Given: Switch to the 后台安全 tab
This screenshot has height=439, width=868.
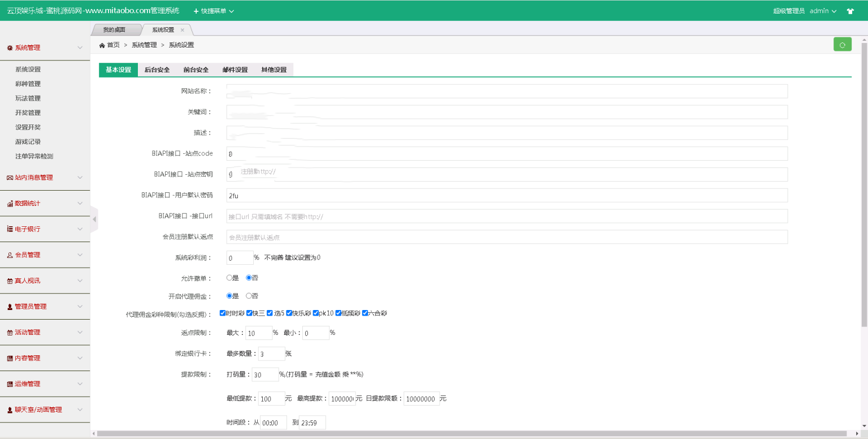Looking at the screenshot, I should (x=157, y=70).
